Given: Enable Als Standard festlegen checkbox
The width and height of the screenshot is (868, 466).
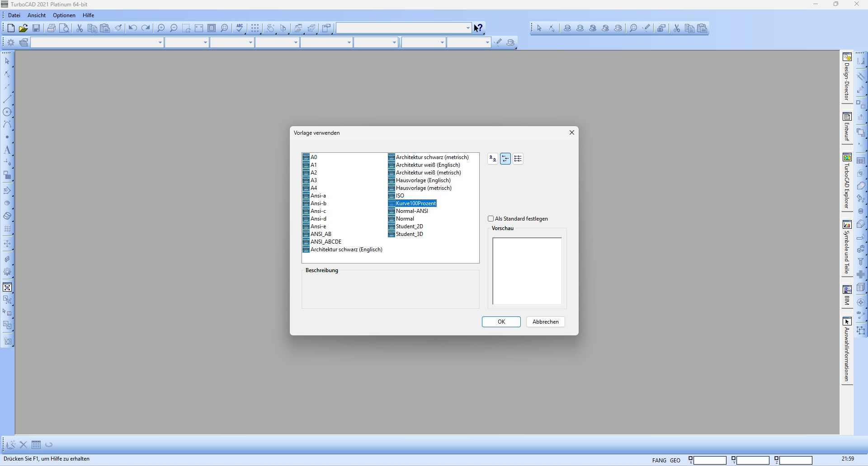Looking at the screenshot, I should [x=491, y=219].
